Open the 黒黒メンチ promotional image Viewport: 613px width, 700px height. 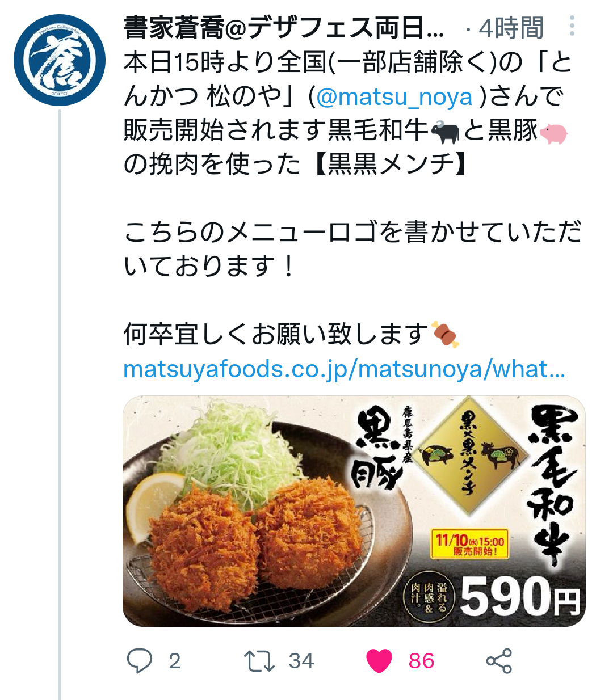click(354, 511)
